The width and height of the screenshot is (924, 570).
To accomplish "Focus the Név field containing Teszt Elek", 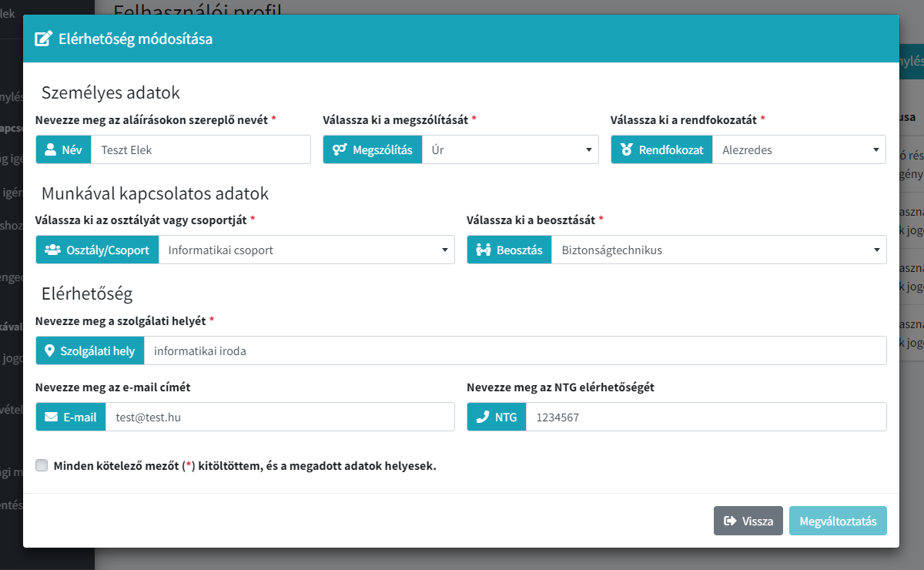I will [201, 149].
